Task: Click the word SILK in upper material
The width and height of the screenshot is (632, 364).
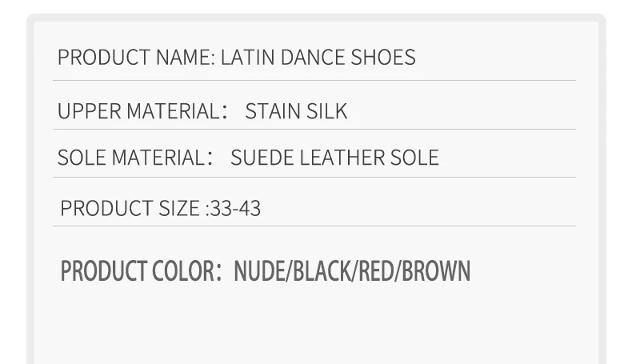Action: click(x=327, y=111)
